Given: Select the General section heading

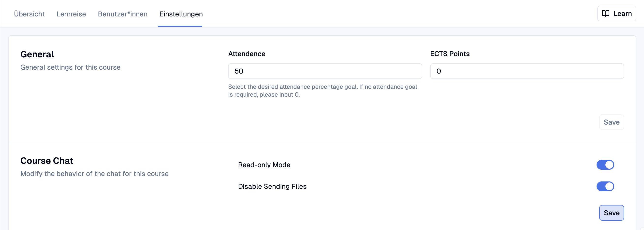Looking at the screenshot, I should tap(37, 54).
